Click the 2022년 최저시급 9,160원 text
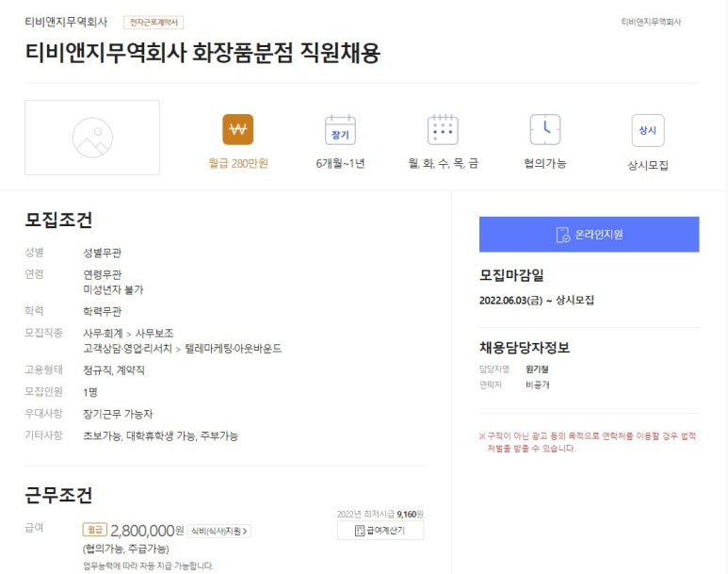Image resolution: width=728 pixels, height=574 pixels. [380, 514]
